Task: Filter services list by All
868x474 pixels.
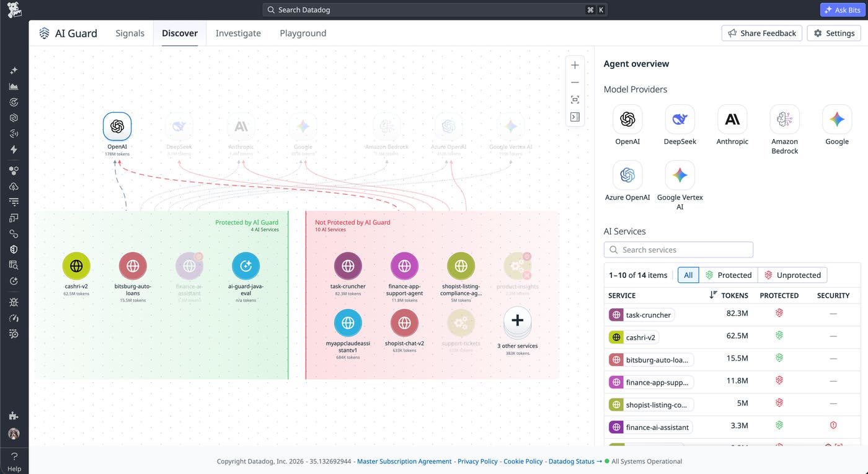Action: 688,275
